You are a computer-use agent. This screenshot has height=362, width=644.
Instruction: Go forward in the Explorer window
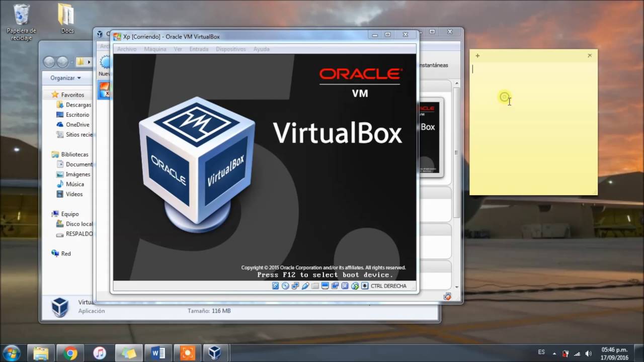[62, 62]
